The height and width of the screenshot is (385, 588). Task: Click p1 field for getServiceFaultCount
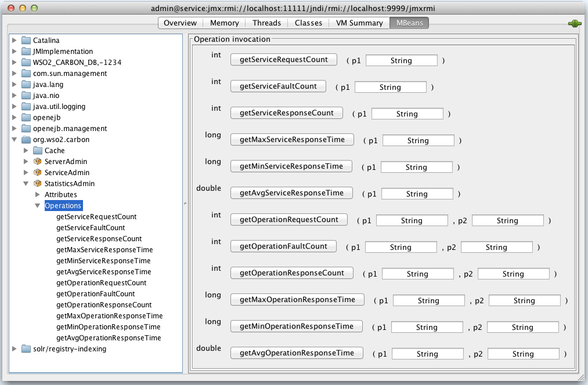[390, 87]
